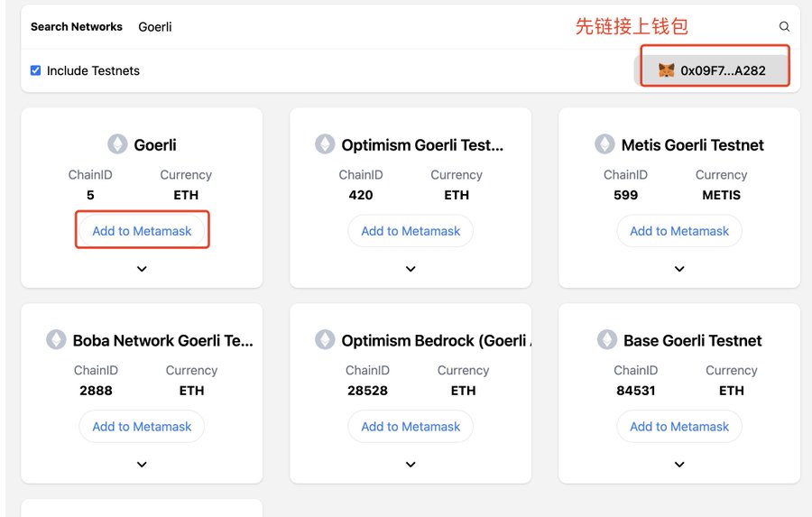812x517 pixels.
Task: Click the Base Goerli Testnet logo icon
Action: 607,340
